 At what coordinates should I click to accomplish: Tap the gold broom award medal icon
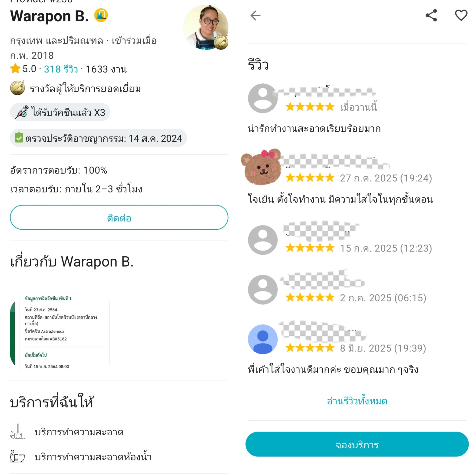point(17,88)
